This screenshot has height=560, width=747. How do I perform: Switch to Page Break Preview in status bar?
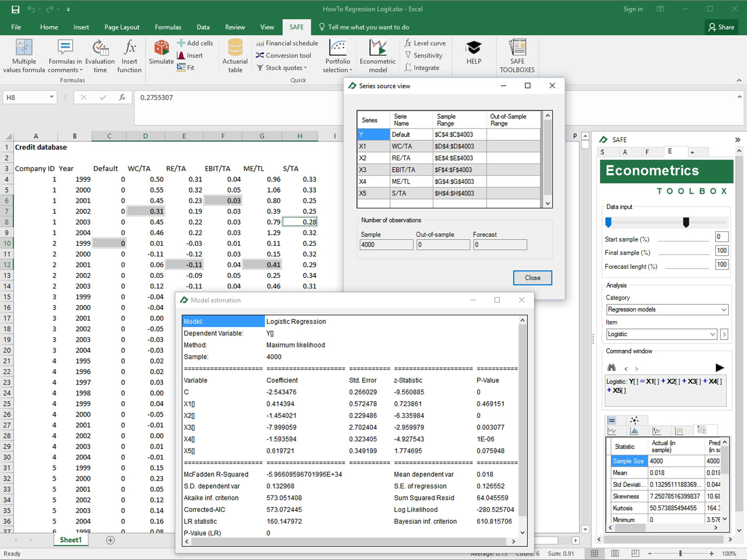click(x=635, y=554)
